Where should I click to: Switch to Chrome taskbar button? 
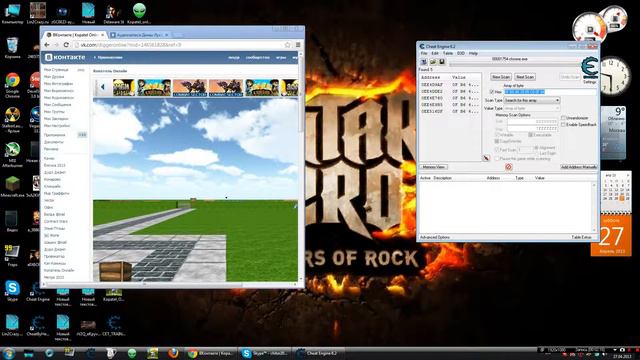tap(210, 353)
